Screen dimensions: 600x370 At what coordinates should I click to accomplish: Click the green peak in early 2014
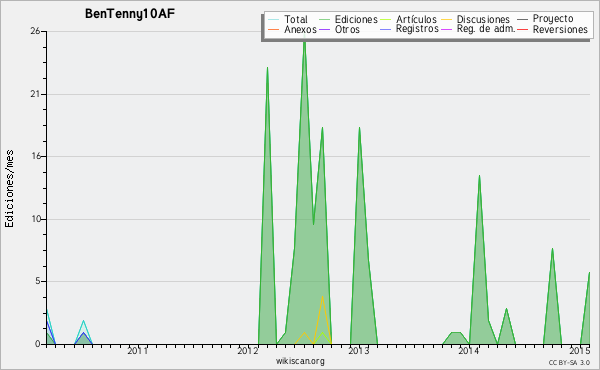click(479, 176)
